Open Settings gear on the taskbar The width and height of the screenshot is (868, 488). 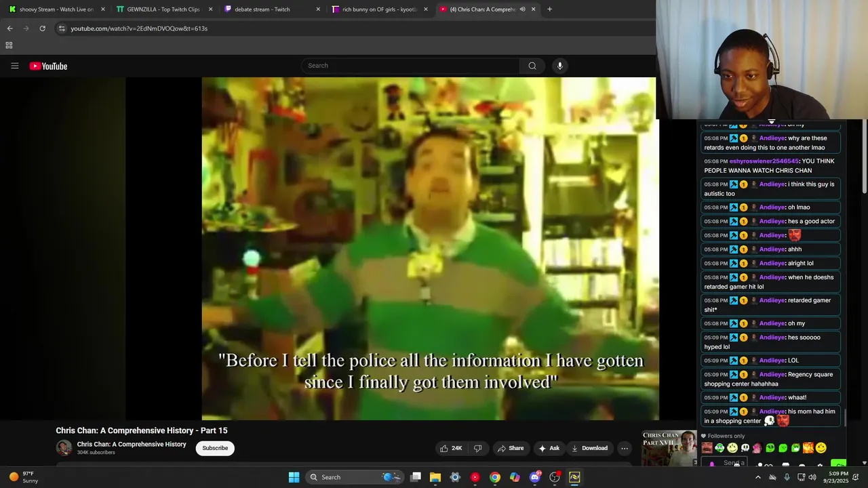[x=455, y=477]
